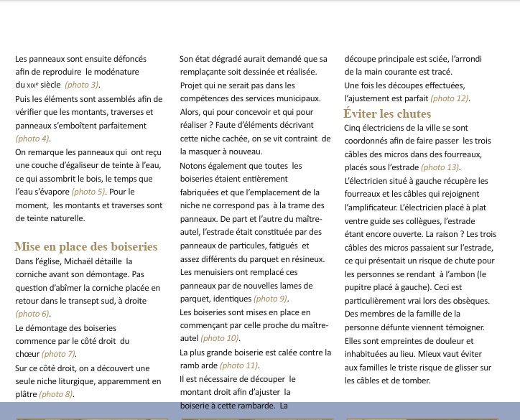
Task: Click the "(photo 8)" reference
Action: pyautogui.click(x=56, y=394)
